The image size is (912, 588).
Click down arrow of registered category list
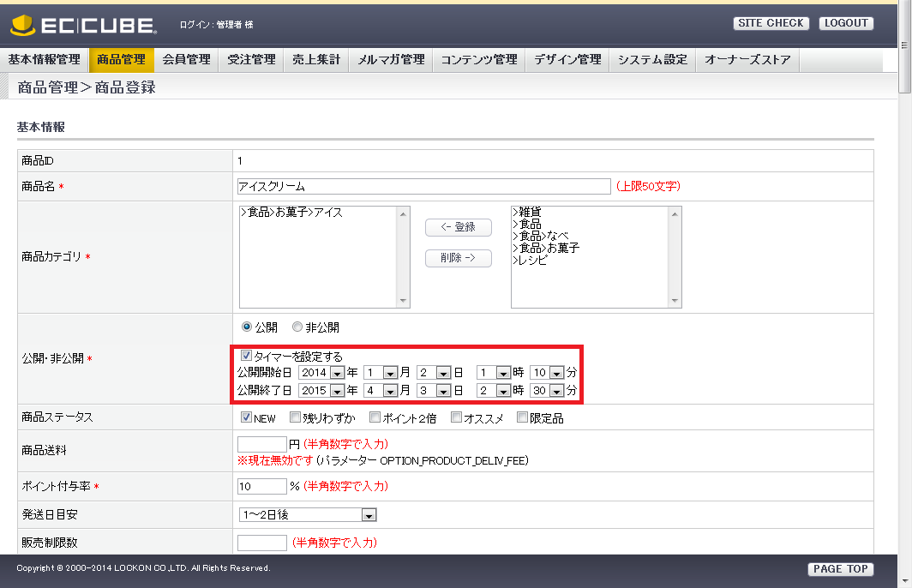(403, 301)
